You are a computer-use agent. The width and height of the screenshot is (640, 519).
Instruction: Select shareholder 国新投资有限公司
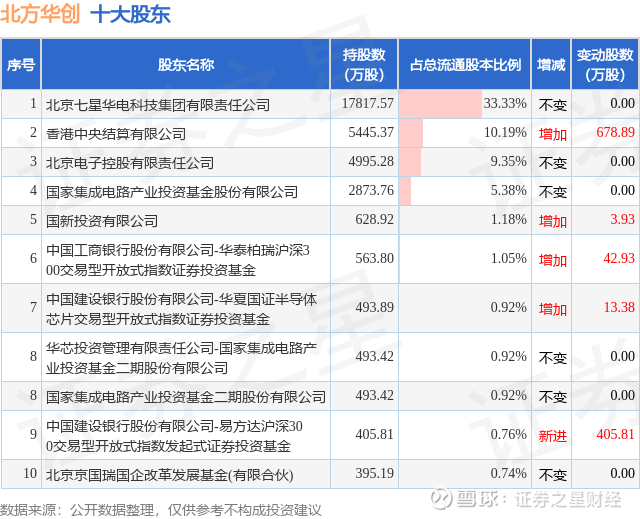pos(102,221)
